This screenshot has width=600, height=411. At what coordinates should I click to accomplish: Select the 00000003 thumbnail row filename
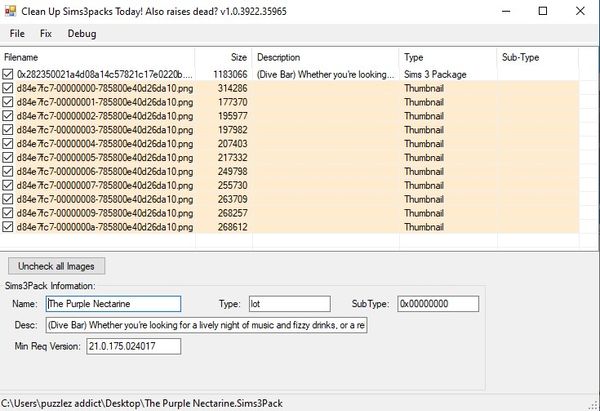[x=105, y=130]
